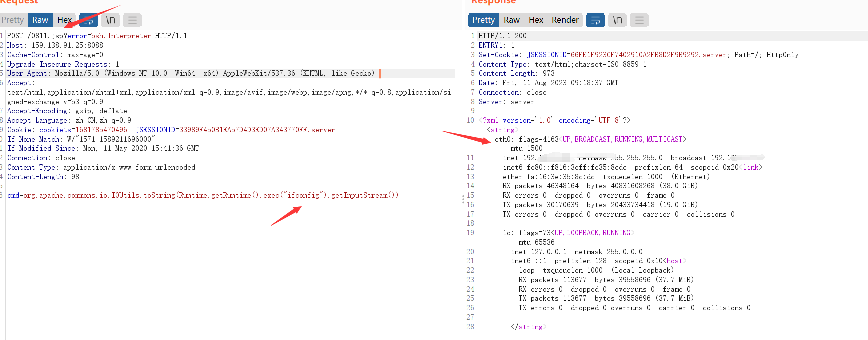868x340 pixels.
Task: Switch Request view to Pretty tab
Action: point(13,20)
